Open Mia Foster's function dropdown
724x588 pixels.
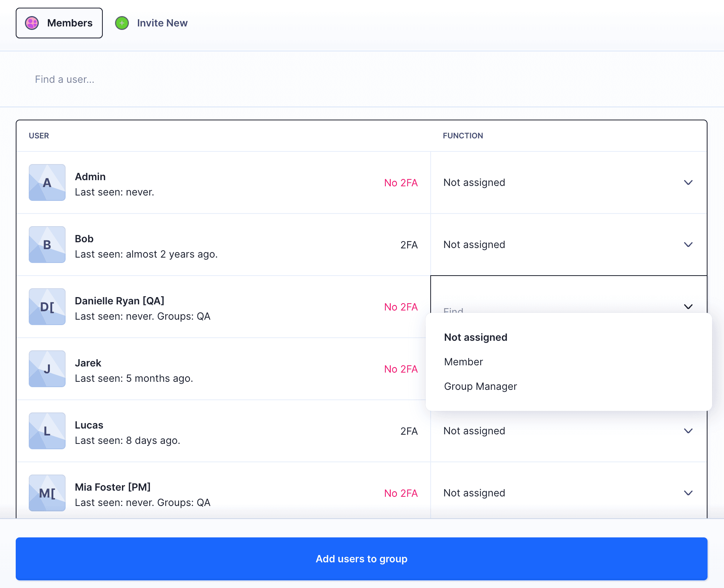coord(688,493)
